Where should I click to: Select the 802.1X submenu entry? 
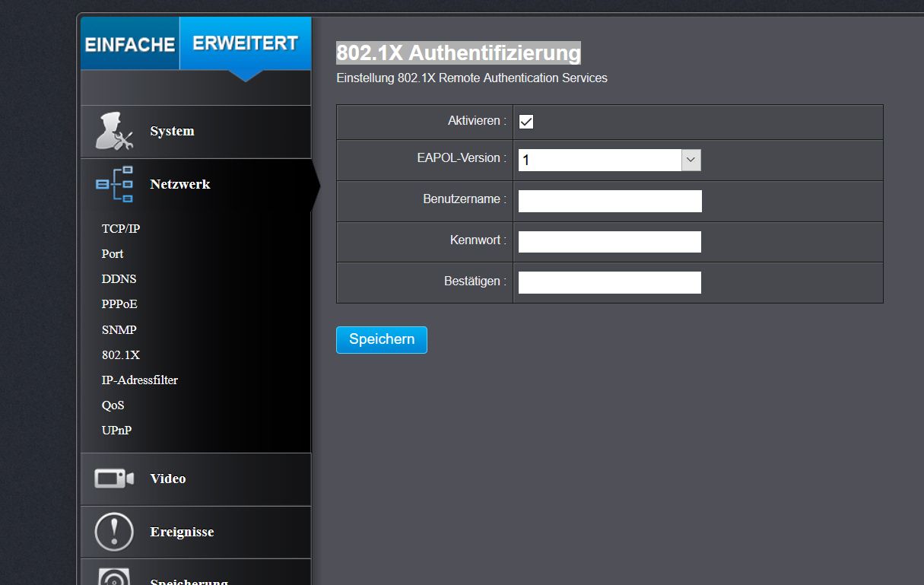121,355
